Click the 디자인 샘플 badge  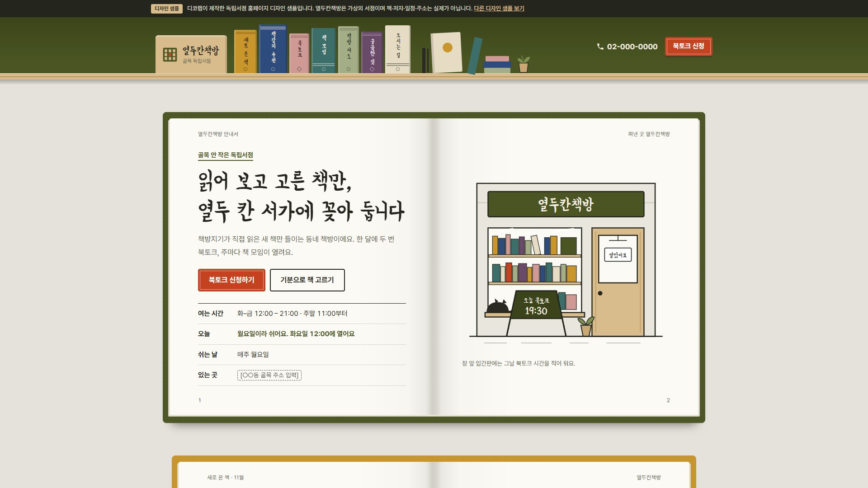point(167,9)
